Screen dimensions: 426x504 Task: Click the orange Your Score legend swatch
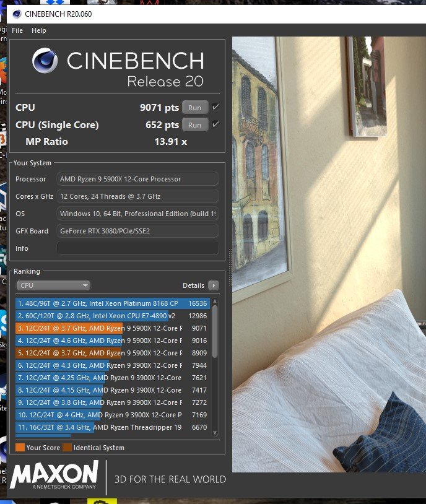pos(20,448)
